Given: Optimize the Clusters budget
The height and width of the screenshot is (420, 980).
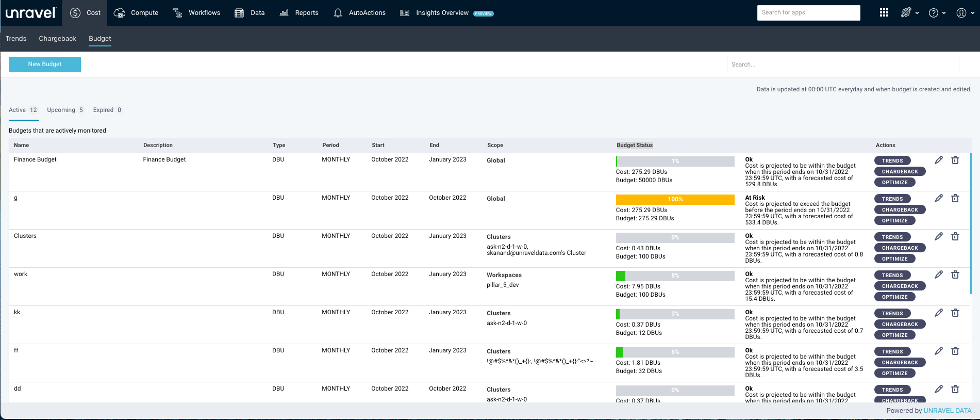Looking at the screenshot, I should [895, 259].
